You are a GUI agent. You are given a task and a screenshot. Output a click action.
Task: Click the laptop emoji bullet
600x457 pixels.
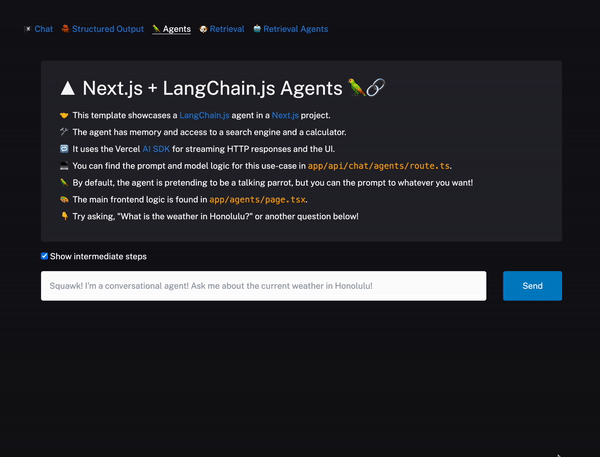coord(64,166)
